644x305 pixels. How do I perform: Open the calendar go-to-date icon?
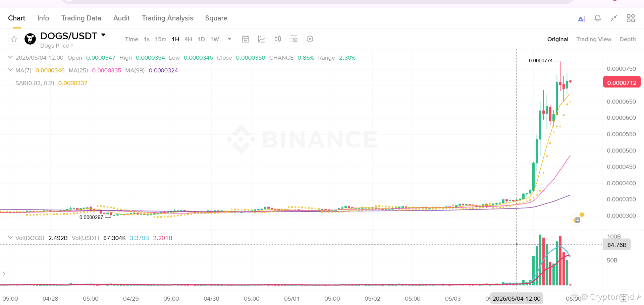[246, 39]
